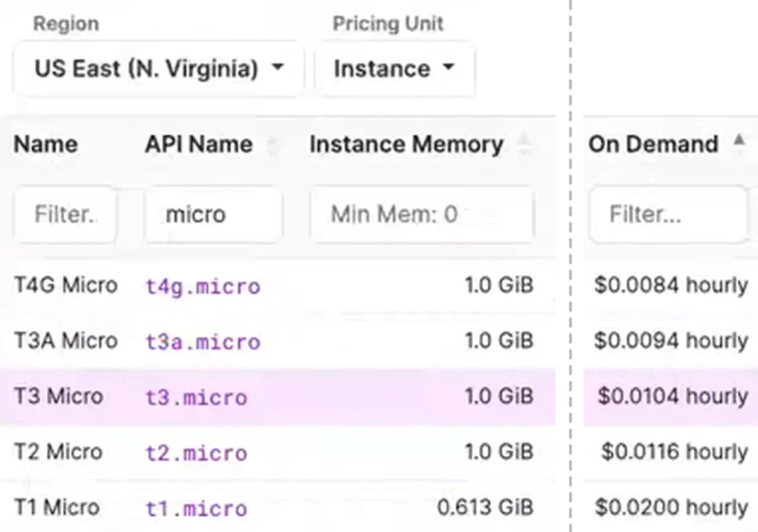
Task: Open the t3.micro link
Action: pos(196,397)
